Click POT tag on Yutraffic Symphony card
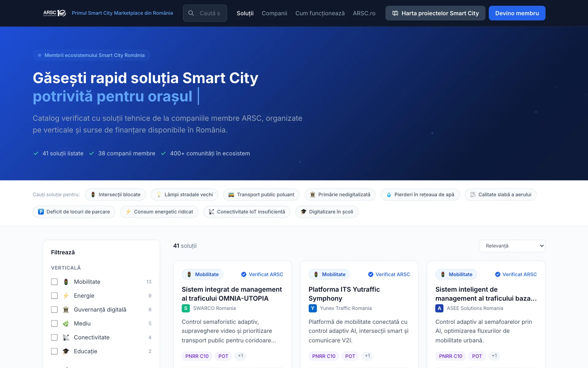Screen dimensions: 588x368 click(350, 356)
